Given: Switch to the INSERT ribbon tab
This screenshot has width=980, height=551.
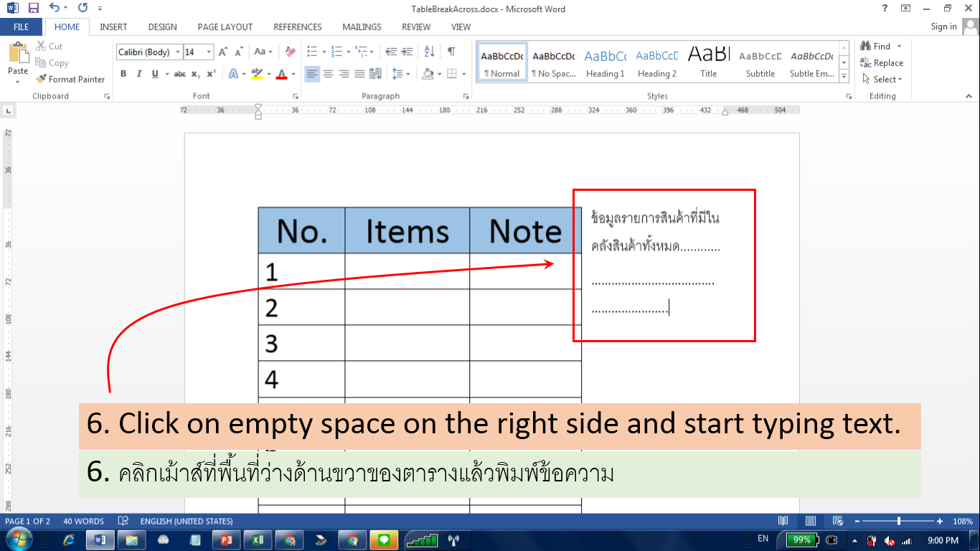Looking at the screenshot, I should point(113,27).
